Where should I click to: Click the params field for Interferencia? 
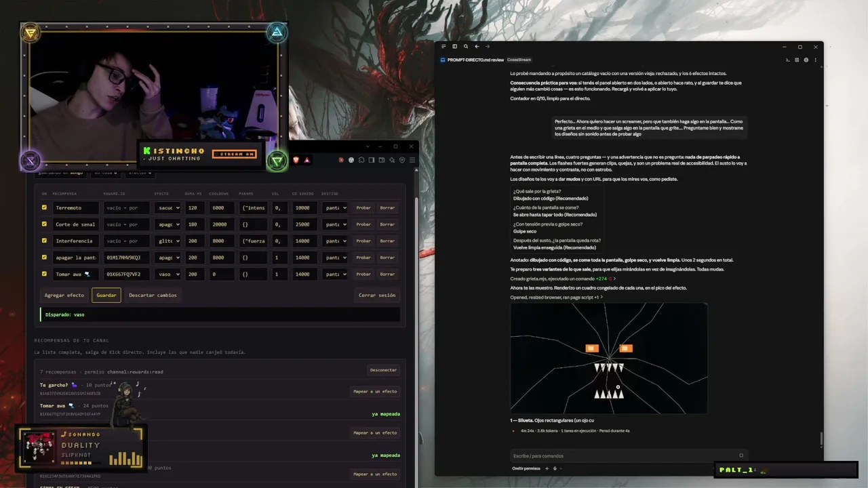pyautogui.click(x=254, y=241)
